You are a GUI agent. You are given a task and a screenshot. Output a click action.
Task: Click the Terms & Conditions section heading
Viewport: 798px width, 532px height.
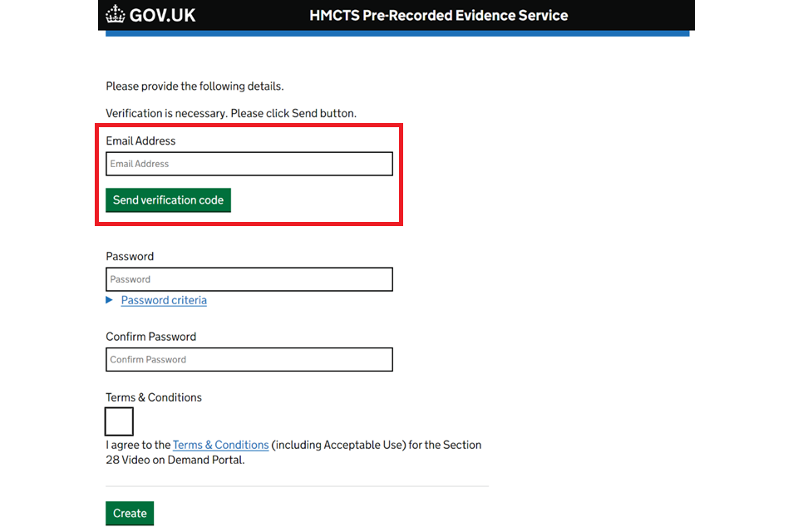tap(153, 397)
